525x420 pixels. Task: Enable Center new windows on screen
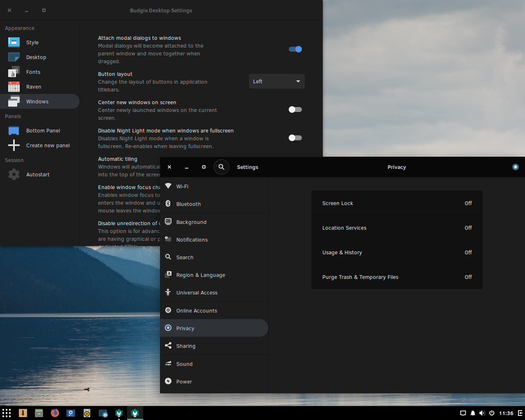(295, 110)
